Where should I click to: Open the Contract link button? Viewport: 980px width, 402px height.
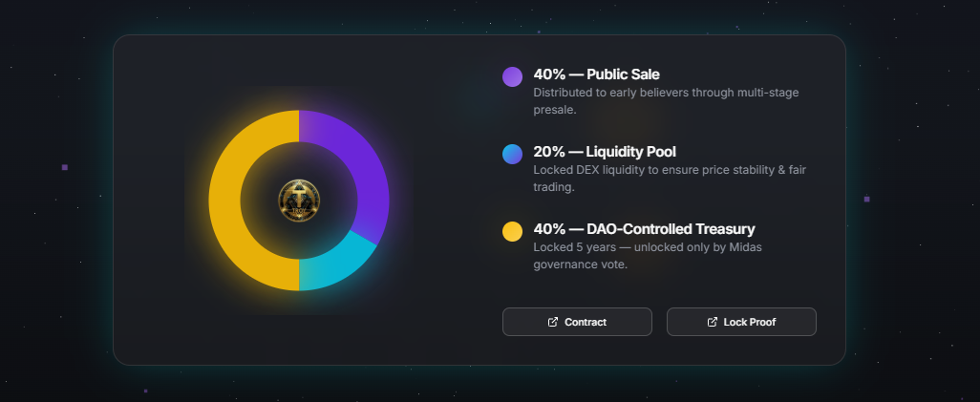click(577, 322)
